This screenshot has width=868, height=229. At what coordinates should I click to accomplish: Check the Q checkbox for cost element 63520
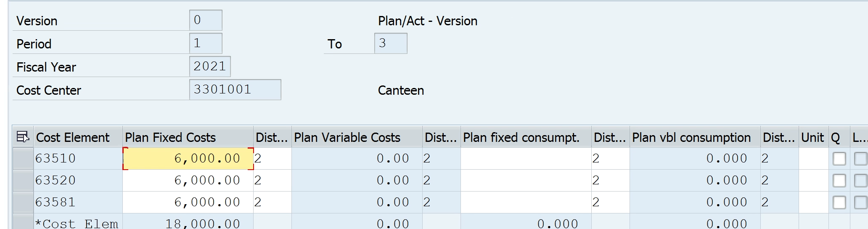[x=839, y=181]
